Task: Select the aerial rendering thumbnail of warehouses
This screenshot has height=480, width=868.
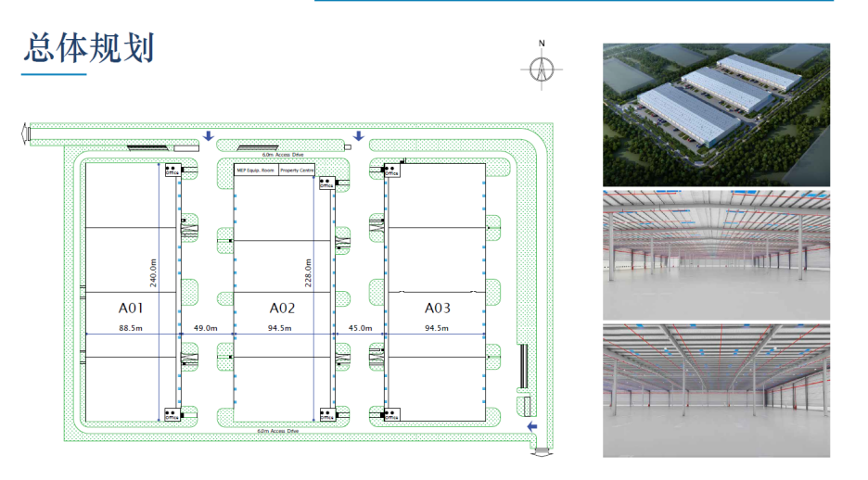Action: [716, 115]
